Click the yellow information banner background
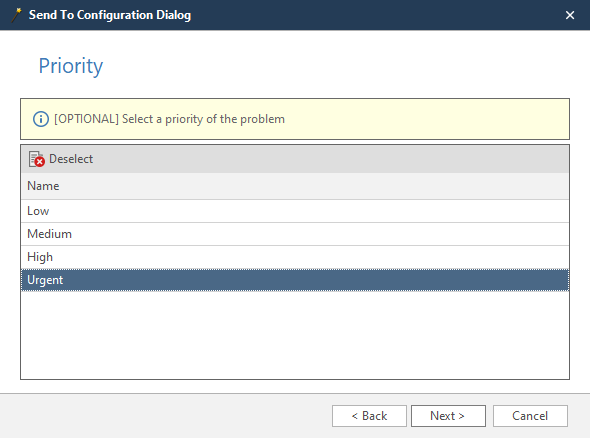 point(425,119)
